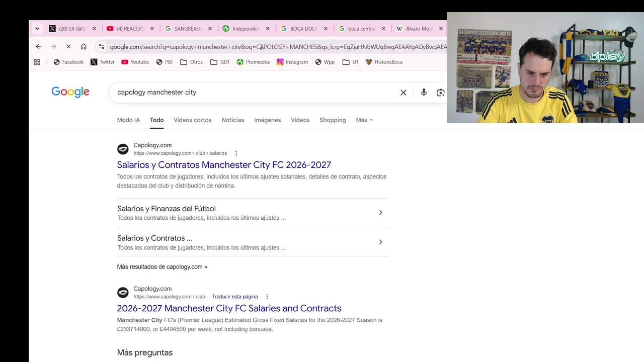The width and height of the screenshot is (644, 362).
Task: Clear the search query with X
Action: point(404,93)
